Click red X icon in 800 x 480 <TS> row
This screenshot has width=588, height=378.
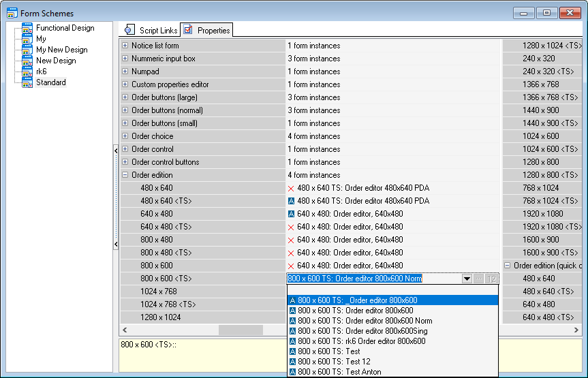(291, 253)
